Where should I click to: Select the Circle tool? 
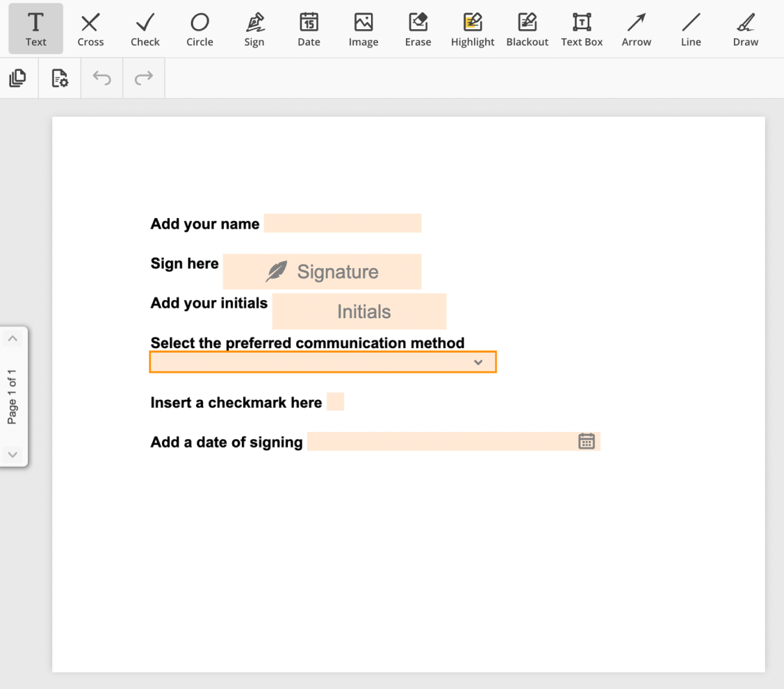(x=199, y=28)
